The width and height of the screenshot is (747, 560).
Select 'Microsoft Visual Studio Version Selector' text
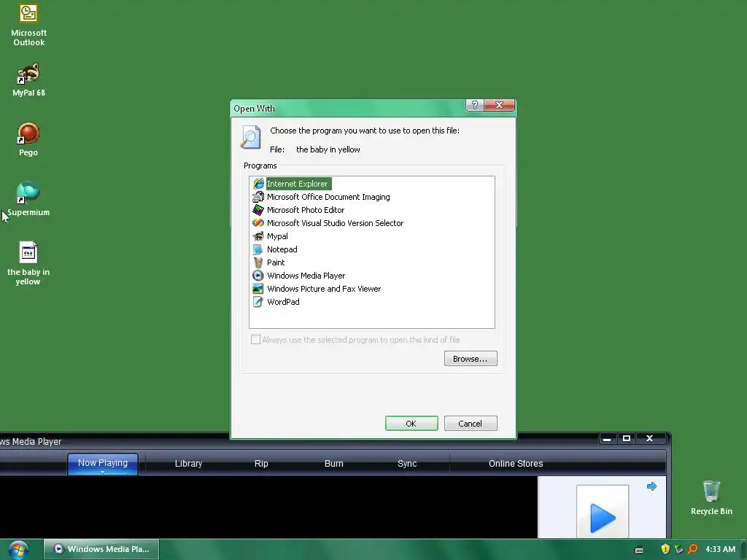[x=335, y=223]
